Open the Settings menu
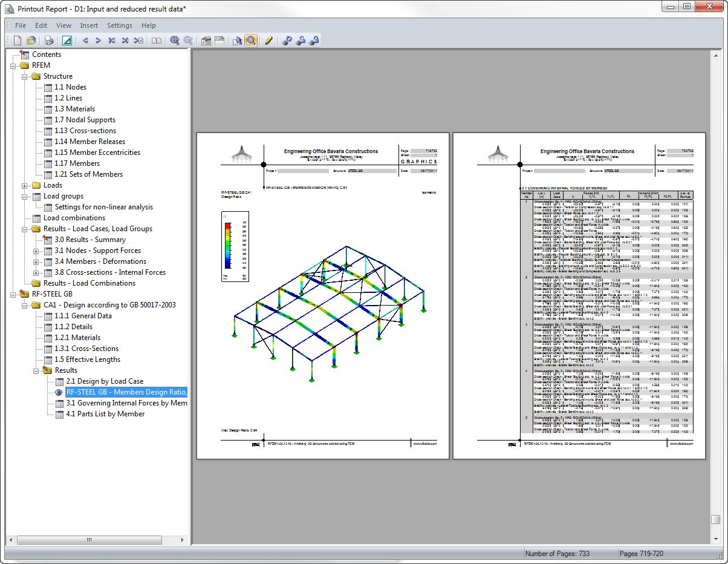This screenshot has height=564, width=728. (x=120, y=25)
